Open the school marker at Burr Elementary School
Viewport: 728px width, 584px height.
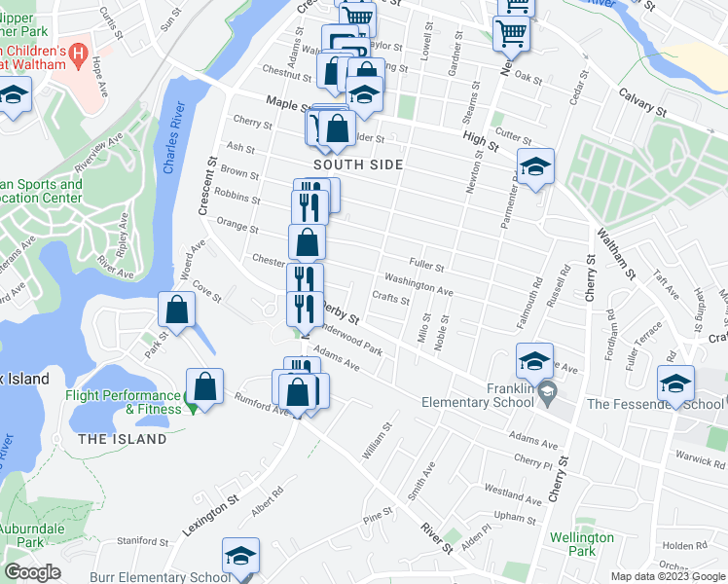click(240, 558)
